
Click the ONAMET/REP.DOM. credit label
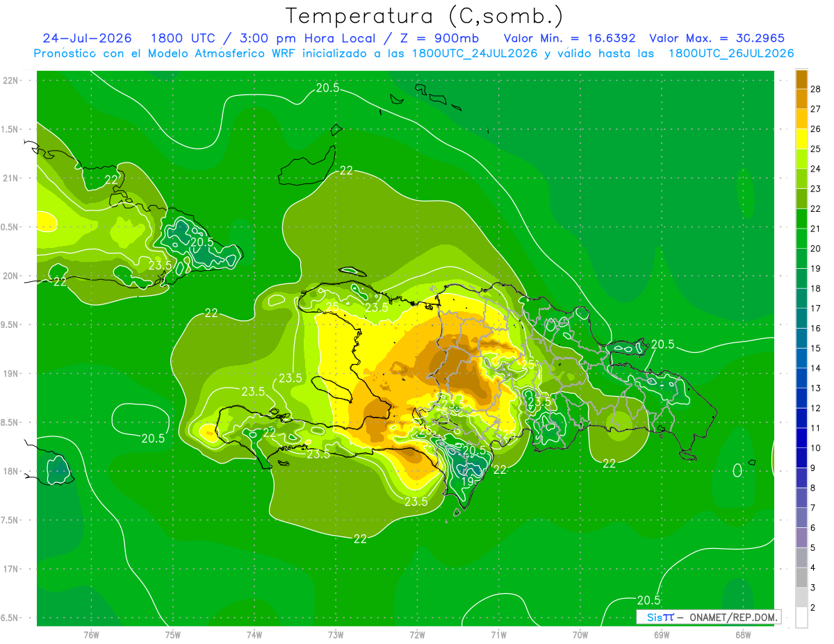click(x=733, y=617)
